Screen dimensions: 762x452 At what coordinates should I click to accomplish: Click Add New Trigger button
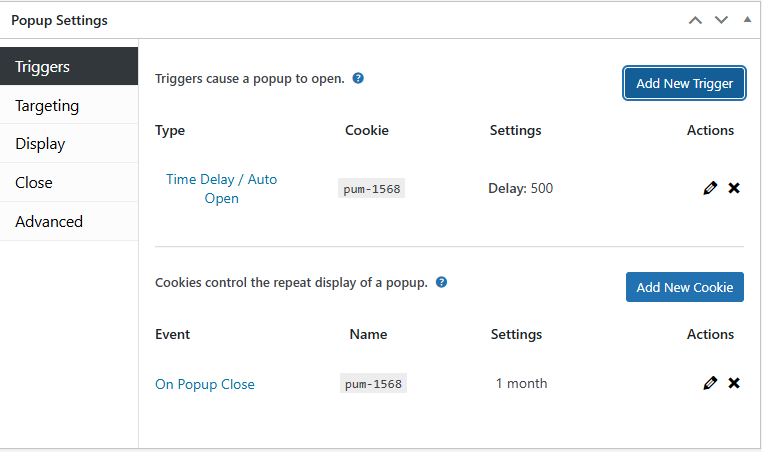[x=685, y=83]
